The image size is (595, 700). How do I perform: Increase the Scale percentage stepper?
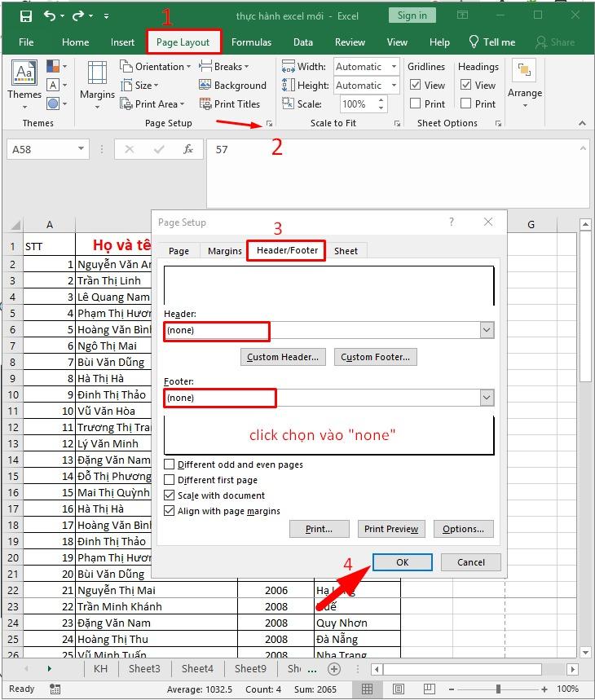(381, 101)
